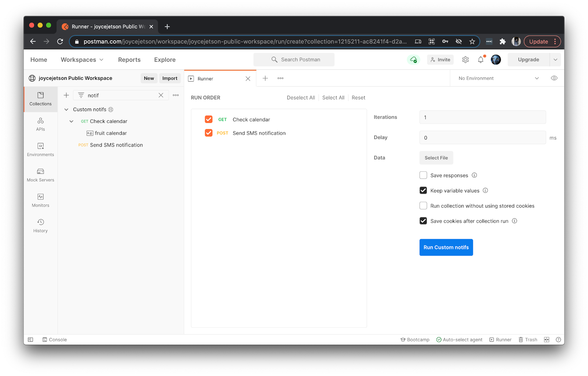The image size is (588, 376).
Task: Open the Environments sidebar panel
Action: point(40,150)
